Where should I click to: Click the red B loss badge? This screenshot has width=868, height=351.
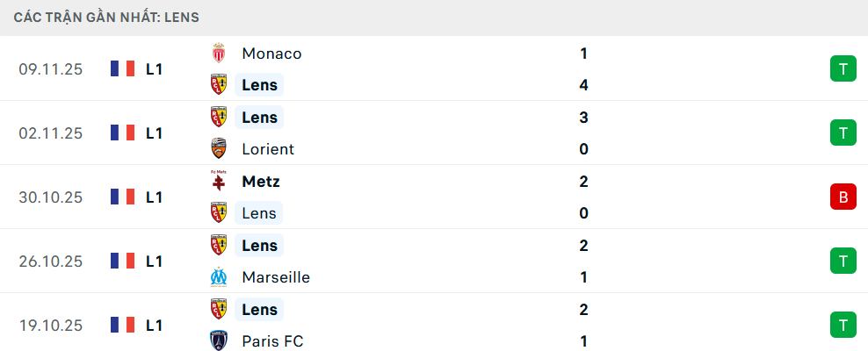[843, 197]
